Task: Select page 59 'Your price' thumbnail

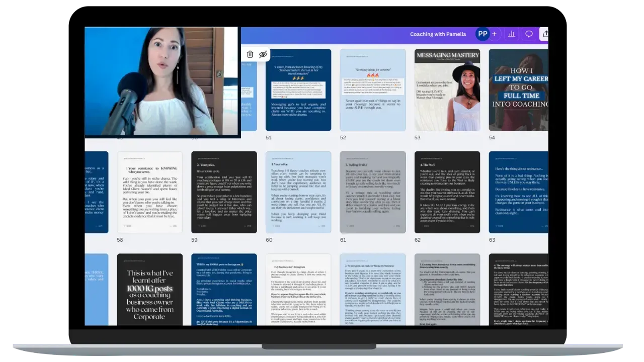Action: pos(224,192)
